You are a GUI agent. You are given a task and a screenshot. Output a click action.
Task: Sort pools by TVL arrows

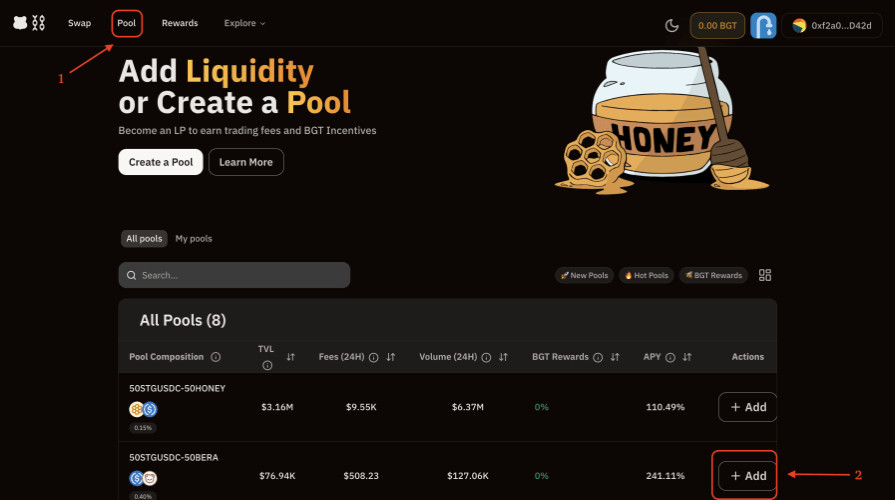point(291,357)
